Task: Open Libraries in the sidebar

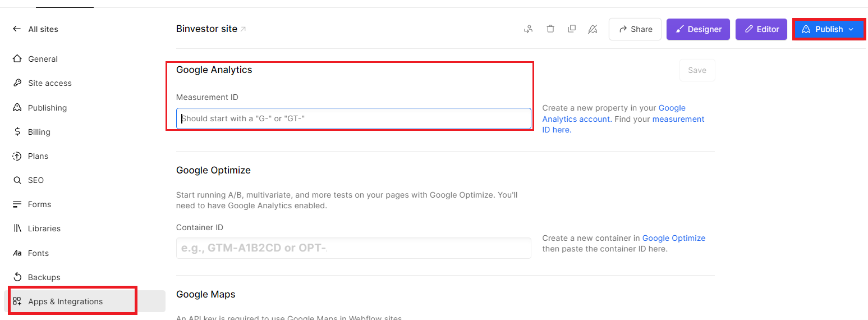Action: [44, 228]
